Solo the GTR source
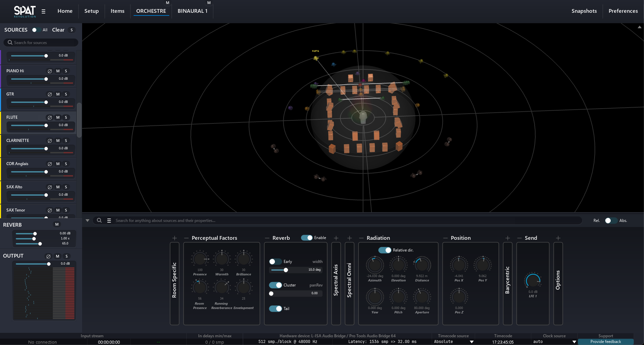 66,94
